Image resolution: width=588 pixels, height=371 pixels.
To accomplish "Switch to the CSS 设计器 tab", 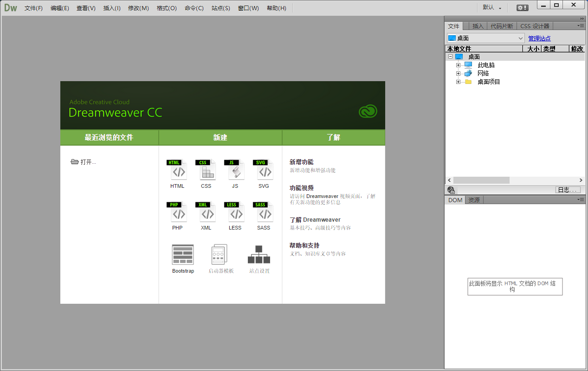I will tap(535, 26).
